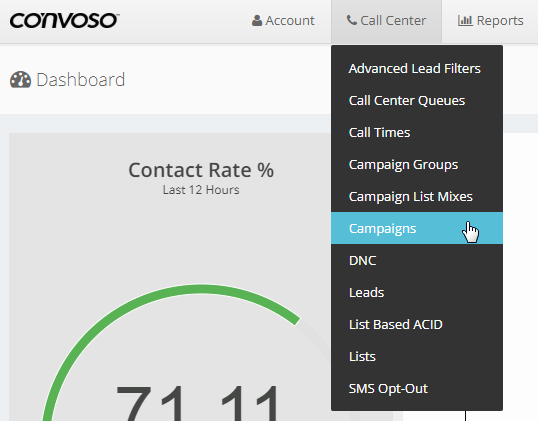The image size is (538, 421).
Task: Collapse the Call Center dropdown menu
Action: pyautogui.click(x=386, y=21)
